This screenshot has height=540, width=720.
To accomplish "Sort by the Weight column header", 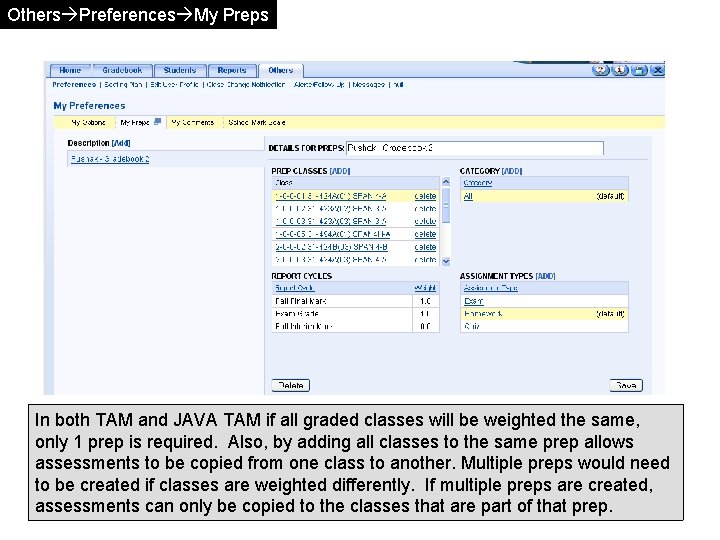I will (425, 288).
